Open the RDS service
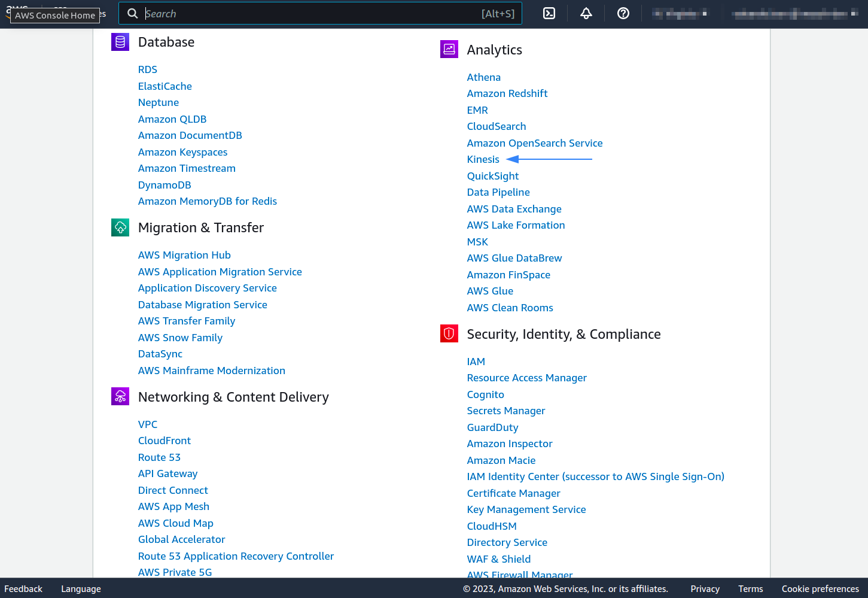 click(x=148, y=69)
